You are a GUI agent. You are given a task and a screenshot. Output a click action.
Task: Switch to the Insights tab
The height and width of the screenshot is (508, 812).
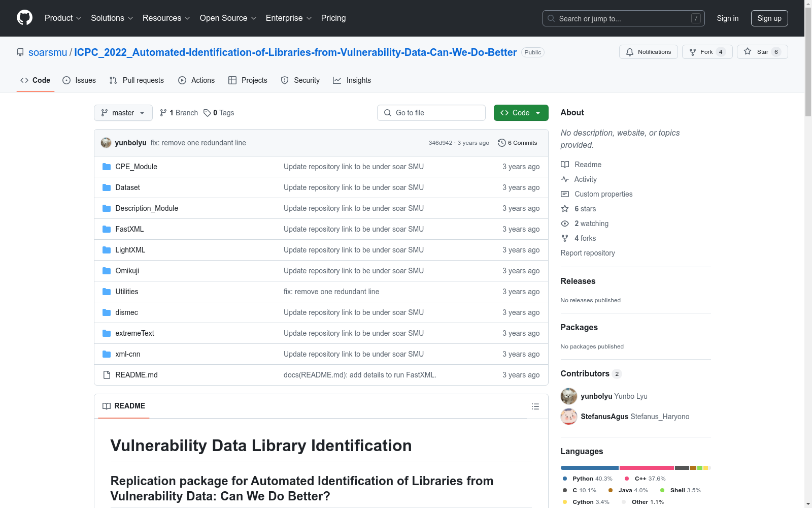pos(352,80)
